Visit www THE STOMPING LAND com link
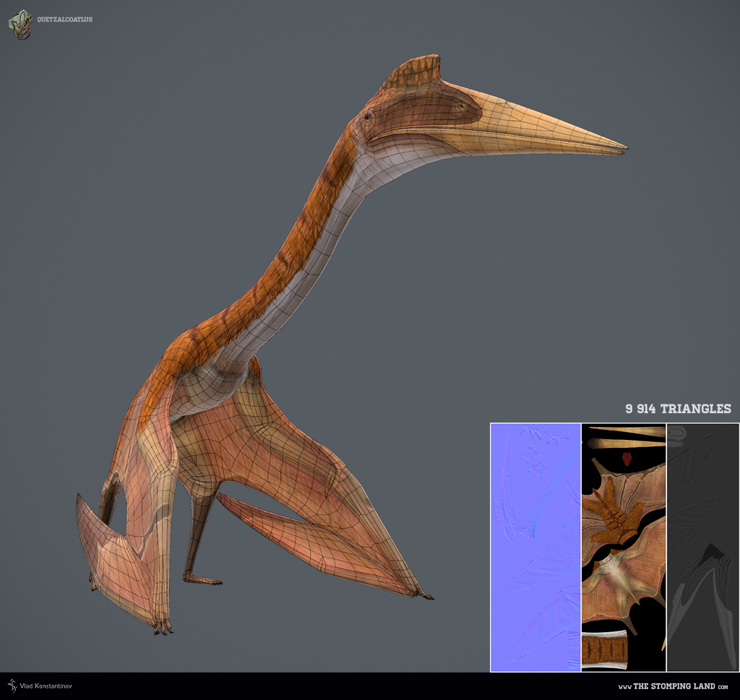 coord(673,686)
